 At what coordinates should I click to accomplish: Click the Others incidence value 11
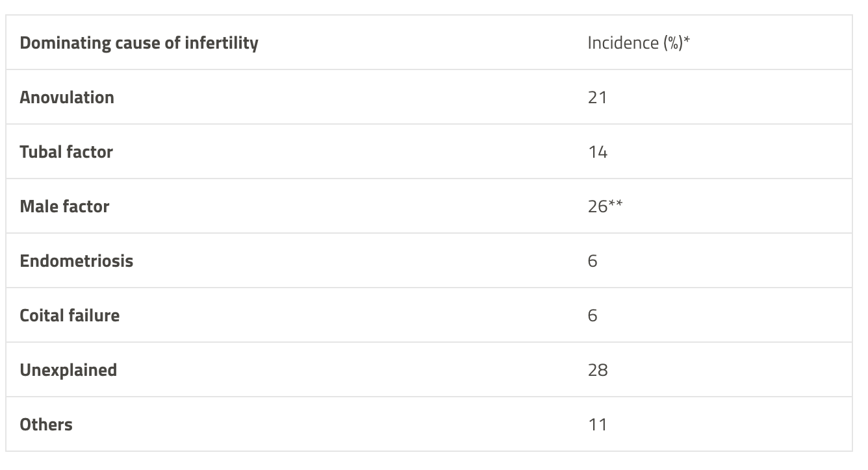point(597,425)
